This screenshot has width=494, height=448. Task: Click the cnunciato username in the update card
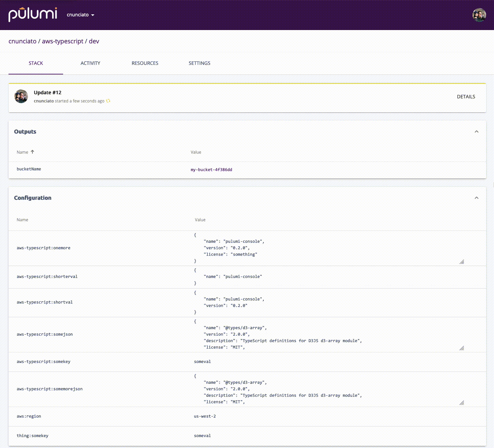point(44,101)
